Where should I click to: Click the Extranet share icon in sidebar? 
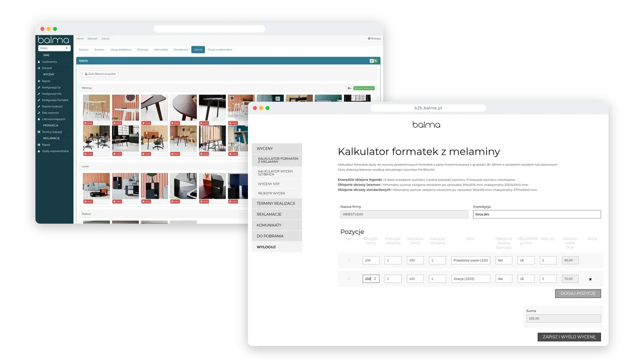(x=39, y=68)
